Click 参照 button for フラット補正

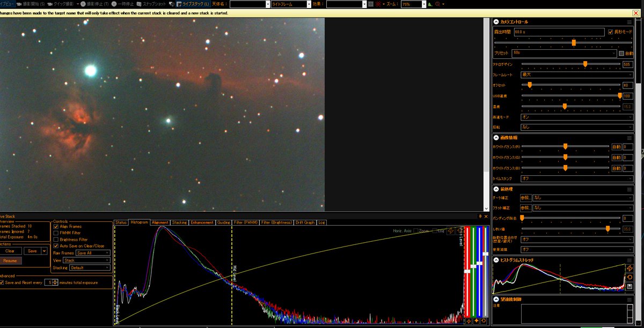(526, 207)
